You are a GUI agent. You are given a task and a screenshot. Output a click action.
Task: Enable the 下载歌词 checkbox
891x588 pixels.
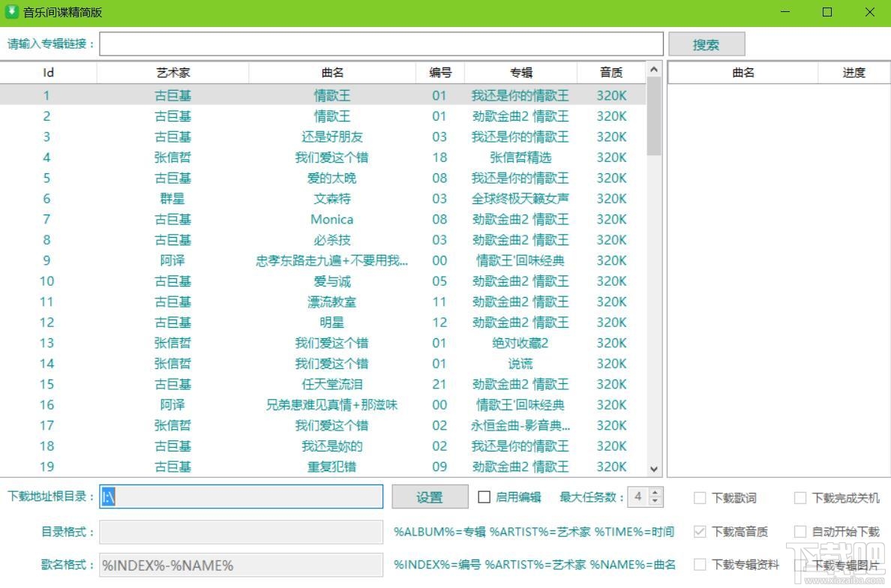700,497
